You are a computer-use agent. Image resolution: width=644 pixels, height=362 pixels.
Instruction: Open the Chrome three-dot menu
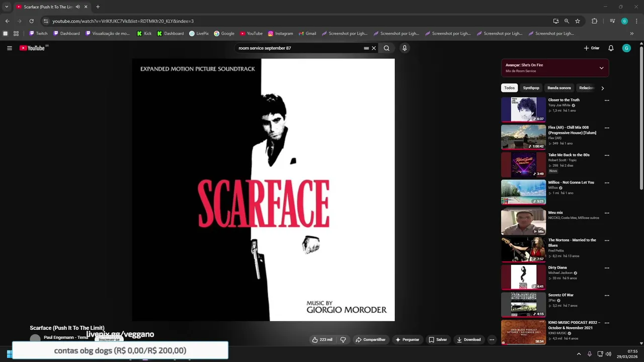(636, 21)
